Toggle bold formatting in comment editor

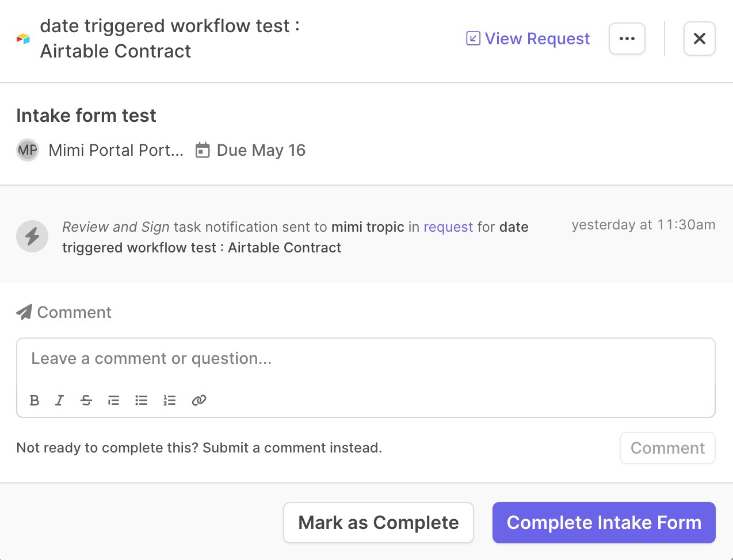click(x=35, y=400)
